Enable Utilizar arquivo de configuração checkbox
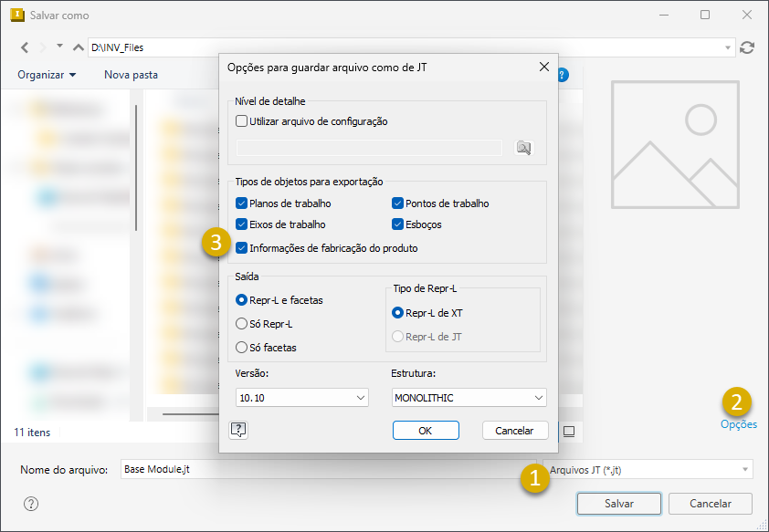 click(x=241, y=121)
